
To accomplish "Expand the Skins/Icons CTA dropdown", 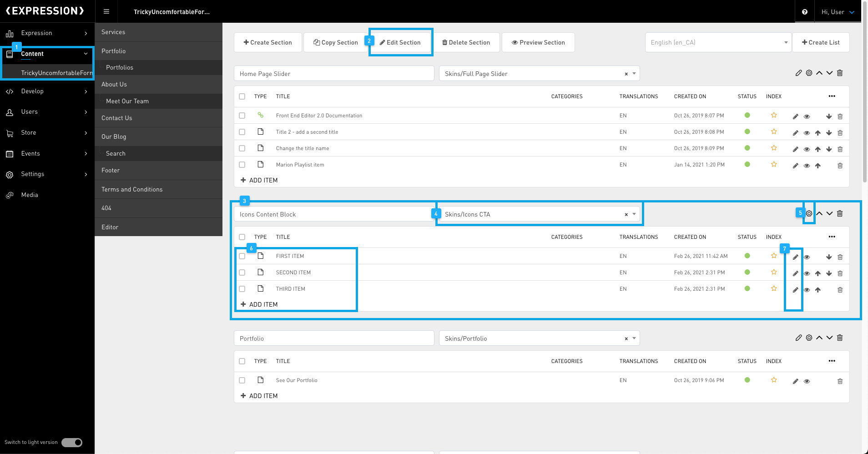I will (633, 214).
